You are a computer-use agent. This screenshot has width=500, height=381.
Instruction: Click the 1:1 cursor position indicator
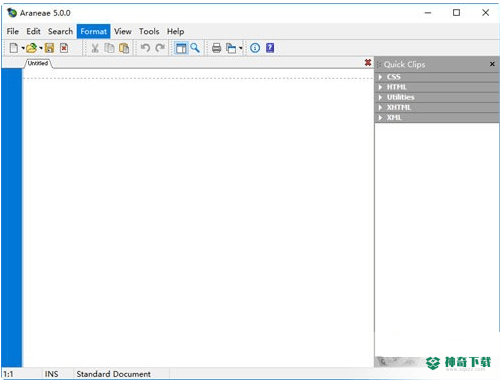tap(8, 374)
